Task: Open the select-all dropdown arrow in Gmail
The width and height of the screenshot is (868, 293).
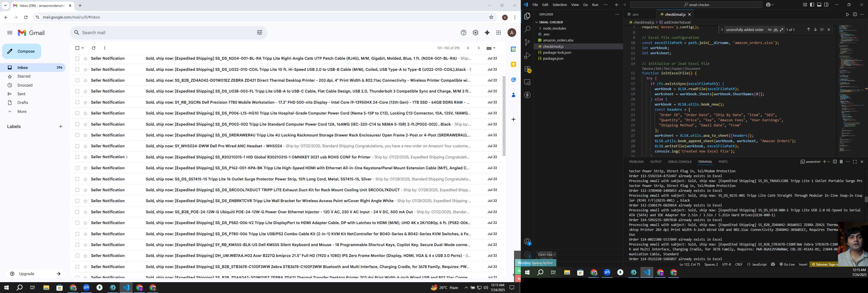Action: pos(83,48)
